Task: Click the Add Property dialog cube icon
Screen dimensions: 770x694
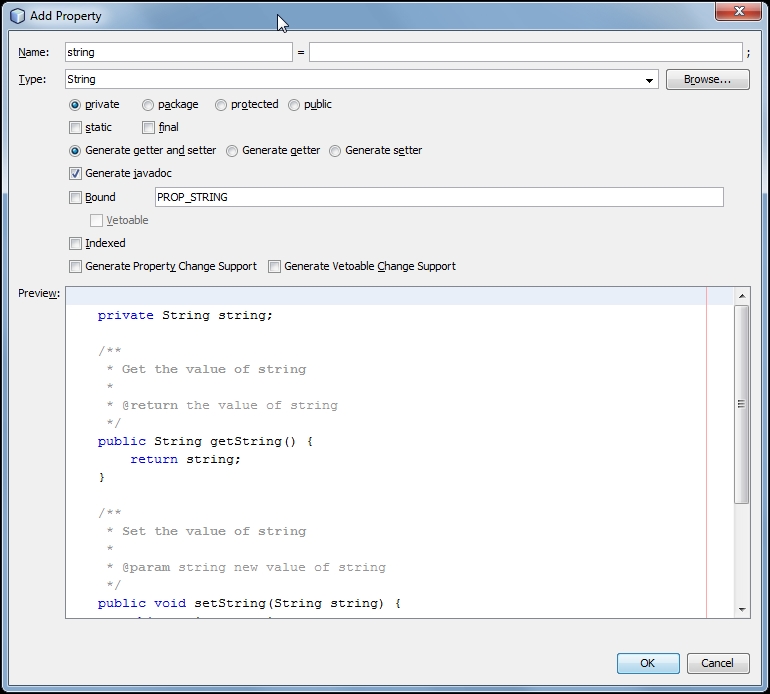Action: pos(17,16)
